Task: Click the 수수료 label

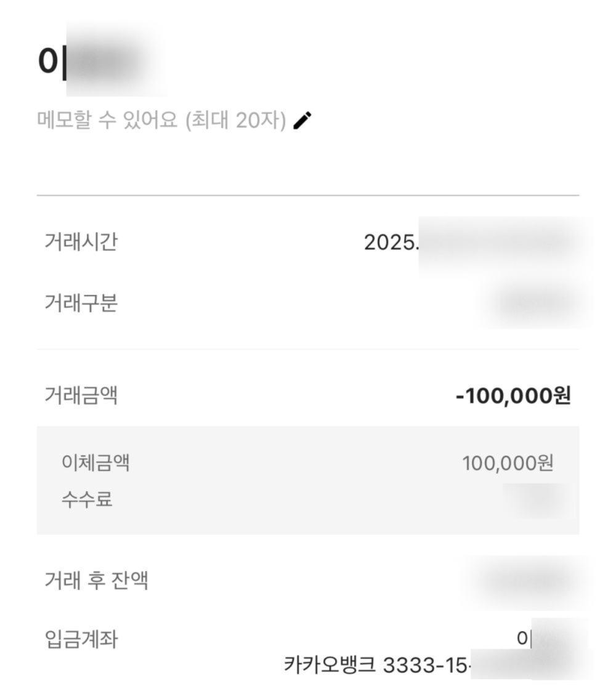Action: pyautogui.click(x=87, y=499)
